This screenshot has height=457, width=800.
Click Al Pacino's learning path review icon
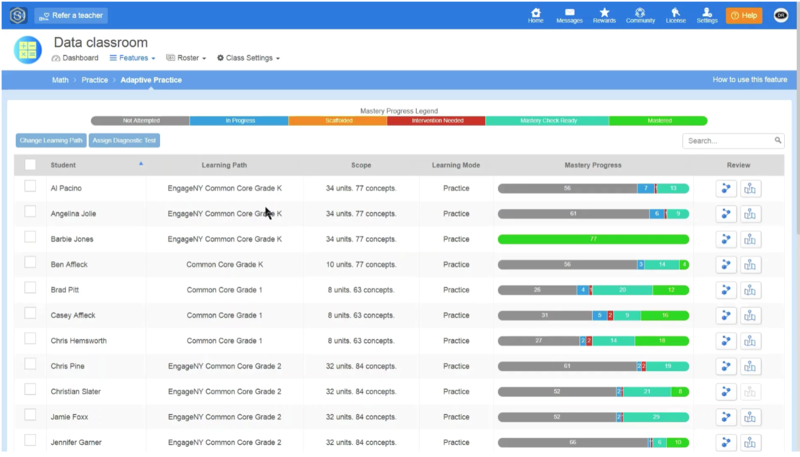point(727,188)
